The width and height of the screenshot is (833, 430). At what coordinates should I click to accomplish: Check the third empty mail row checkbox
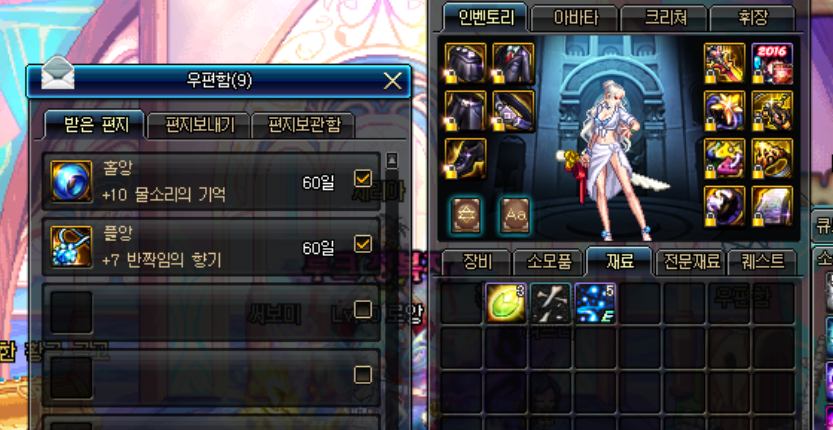pyautogui.click(x=363, y=309)
